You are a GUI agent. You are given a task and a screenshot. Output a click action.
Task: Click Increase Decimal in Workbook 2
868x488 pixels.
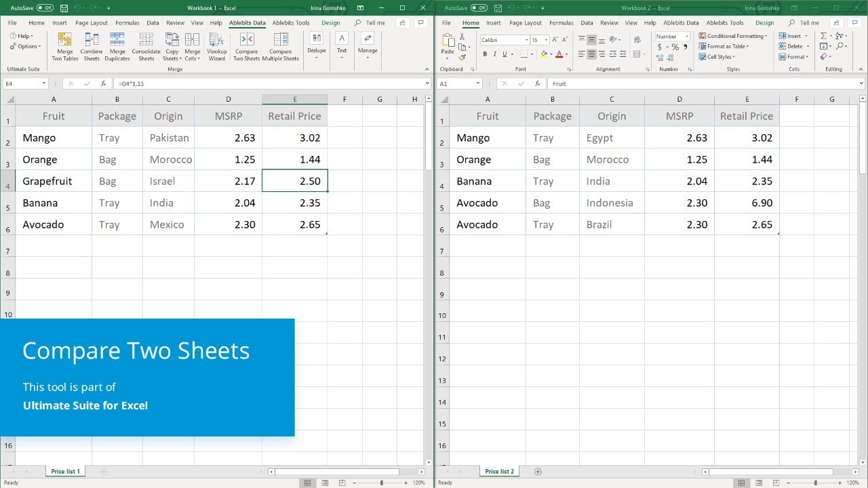tap(660, 58)
